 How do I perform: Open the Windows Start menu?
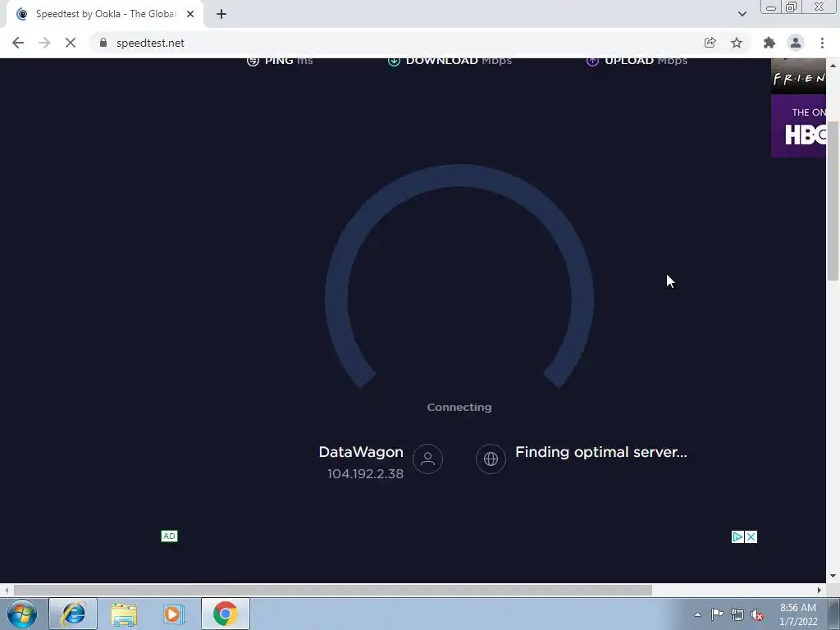[22, 614]
